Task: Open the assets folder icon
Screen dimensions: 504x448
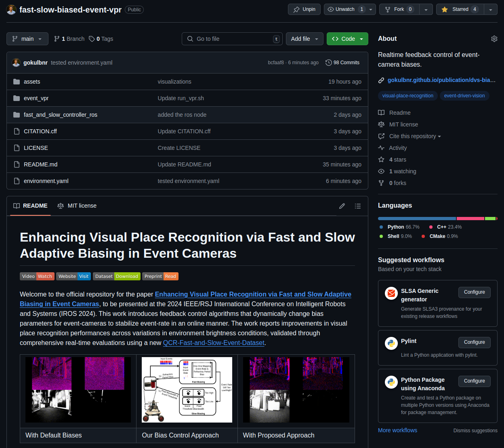Action: 16,82
